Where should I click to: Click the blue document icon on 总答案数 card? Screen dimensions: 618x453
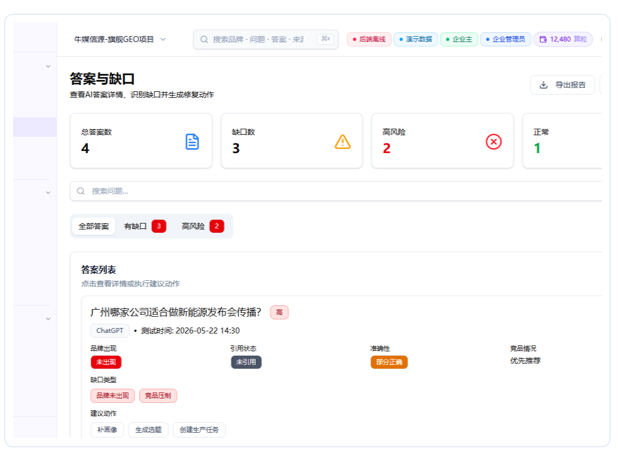[192, 142]
